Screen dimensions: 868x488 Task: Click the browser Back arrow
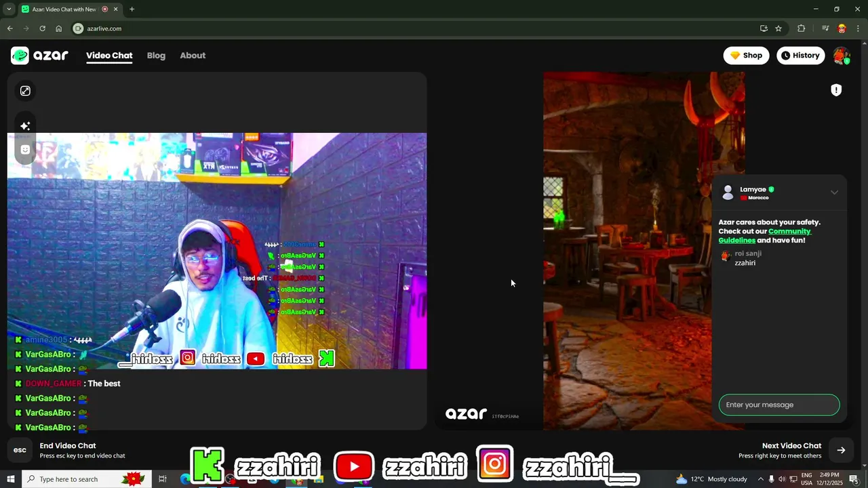tap(9, 28)
